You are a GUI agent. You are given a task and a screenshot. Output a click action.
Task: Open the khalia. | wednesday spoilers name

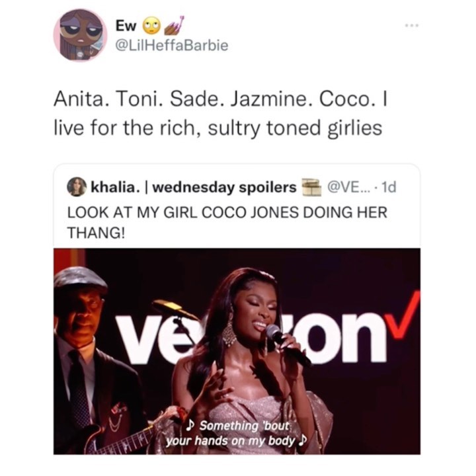tap(194, 187)
